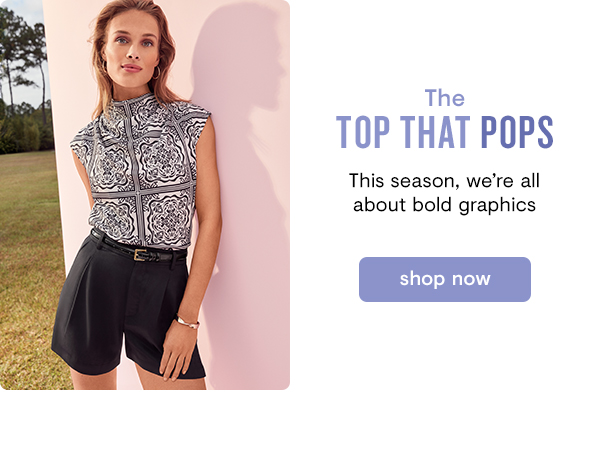
Task: Click the gold belt buckle
Action: [140, 255]
